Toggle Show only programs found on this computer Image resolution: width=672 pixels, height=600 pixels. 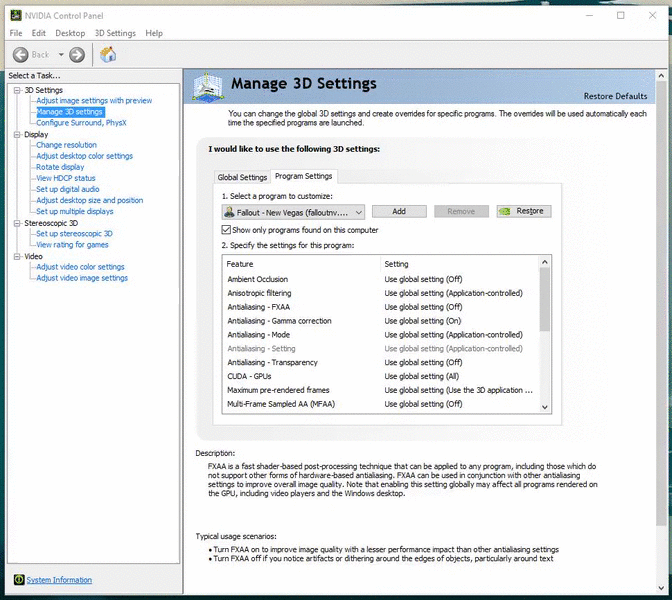(x=226, y=230)
